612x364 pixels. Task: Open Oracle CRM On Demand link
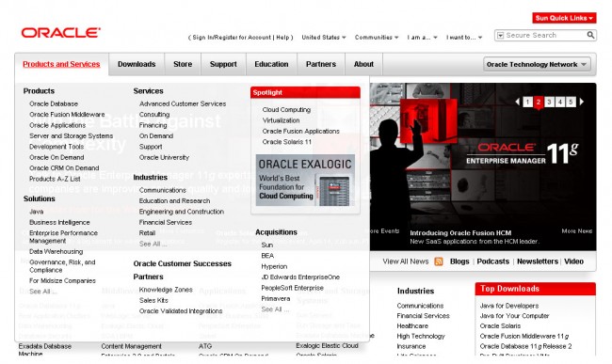(x=64, y=168)
